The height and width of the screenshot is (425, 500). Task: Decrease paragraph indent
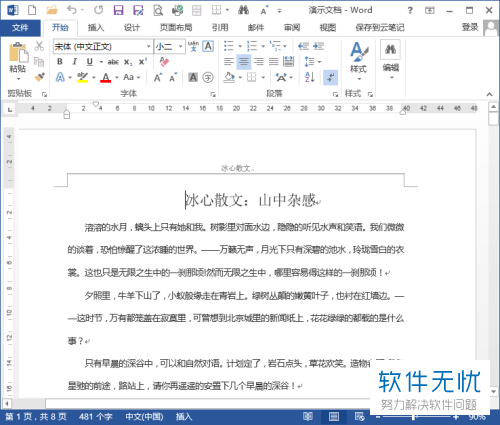[x=303, y=46]
